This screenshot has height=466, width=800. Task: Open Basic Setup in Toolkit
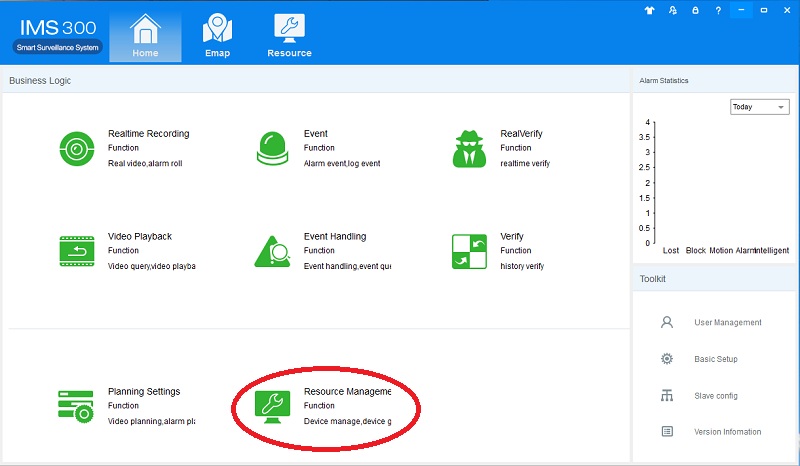pos(715,359)
